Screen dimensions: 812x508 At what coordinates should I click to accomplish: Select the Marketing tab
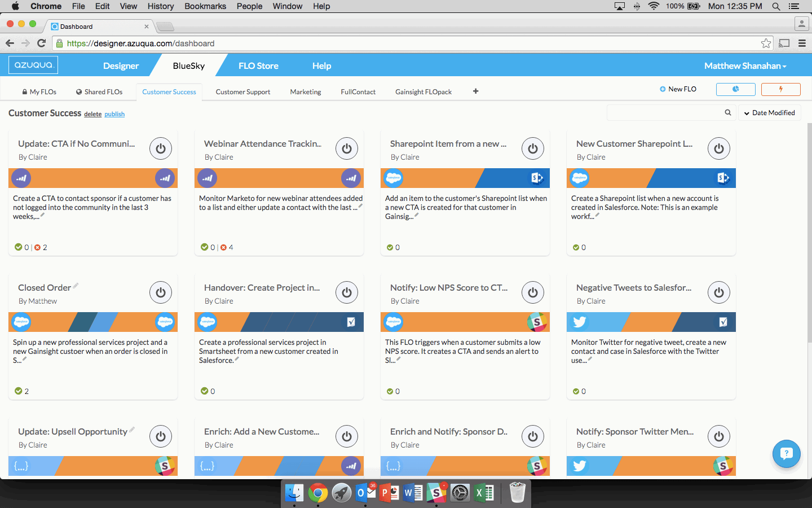coord(306,91)
